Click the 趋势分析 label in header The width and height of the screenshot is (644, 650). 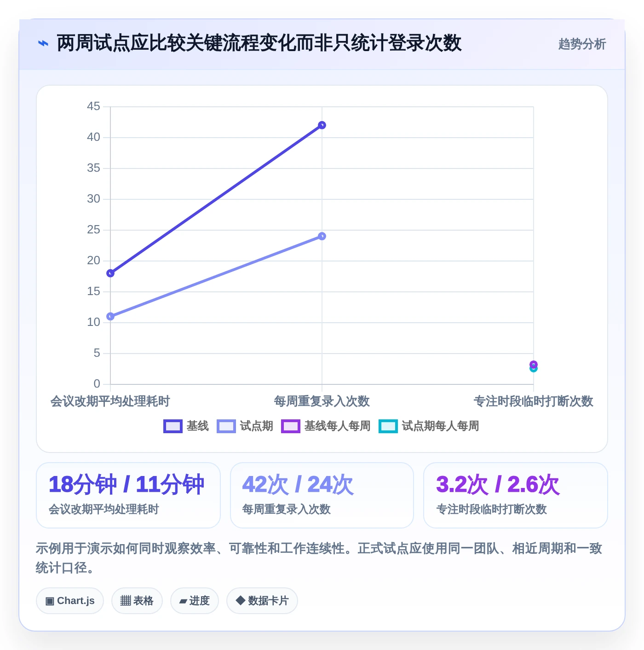click(x=582, y=44)
